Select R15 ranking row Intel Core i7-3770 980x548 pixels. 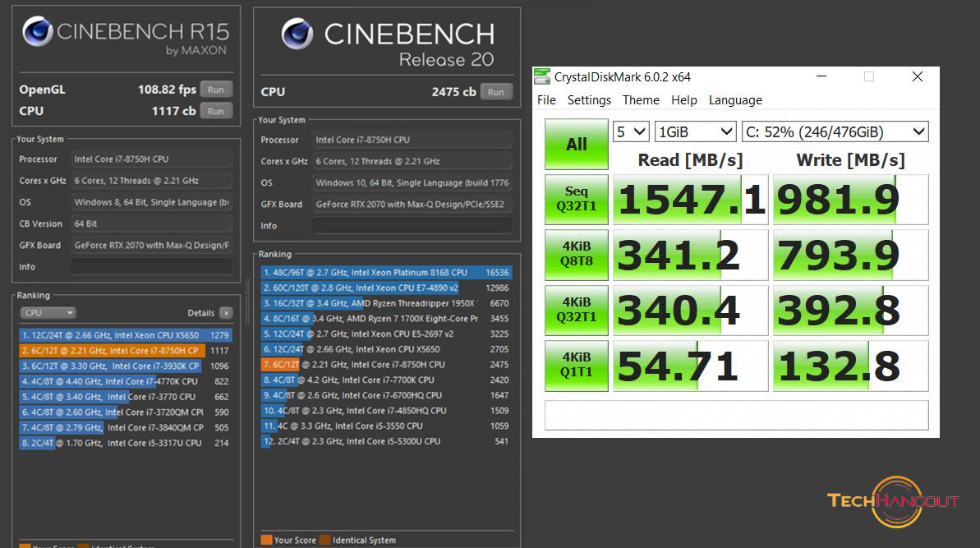[125, 396]
